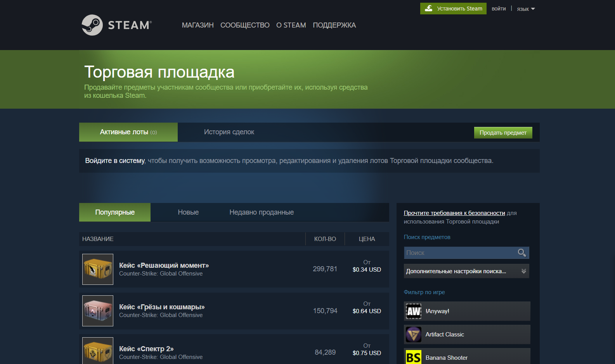Click the search magnifier icon
This screenshot has width=615, height=364.
[x=522, y=253]
